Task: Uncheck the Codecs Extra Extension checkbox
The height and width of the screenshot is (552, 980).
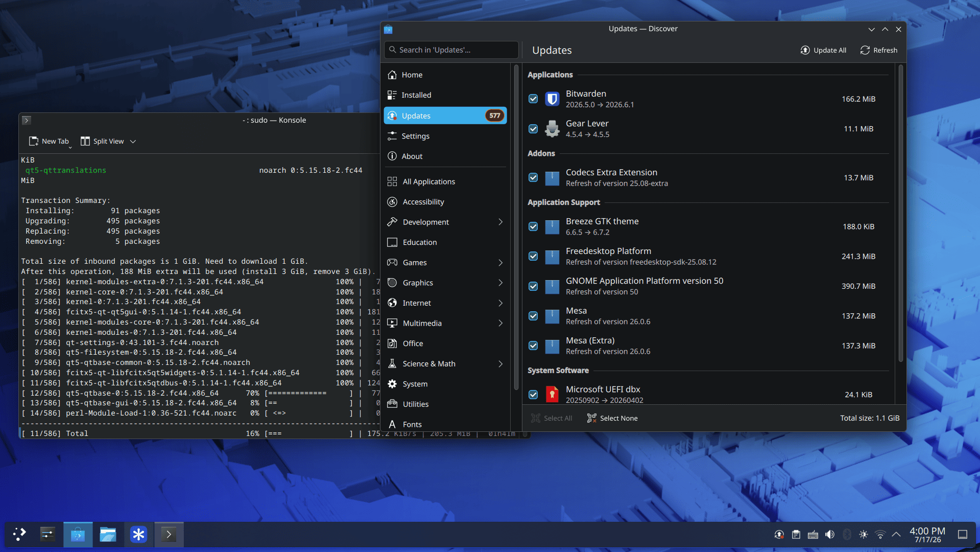Action: [533, 178]
